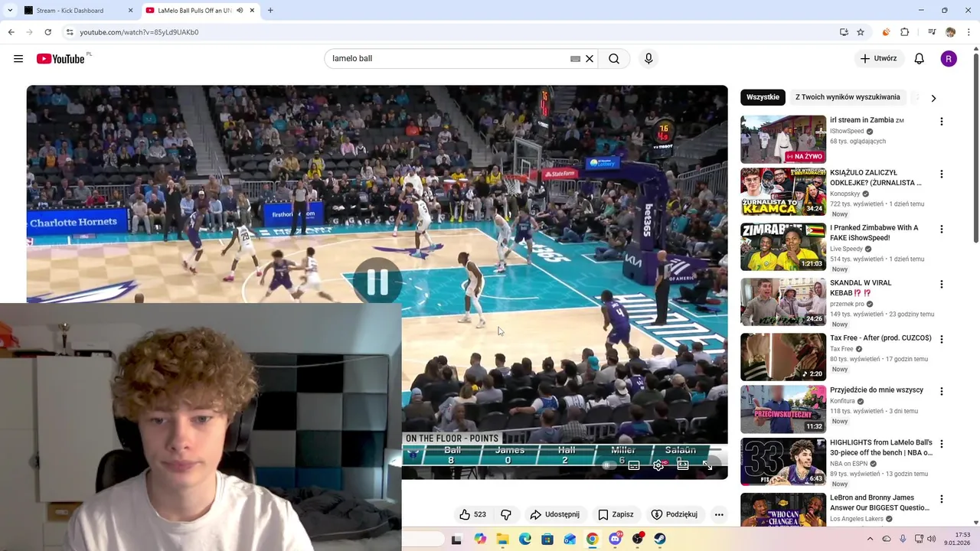Open the Chrome three-dot menu
Image resolution: width=980 pixels, height=551 pixels.
pos(969,32)
